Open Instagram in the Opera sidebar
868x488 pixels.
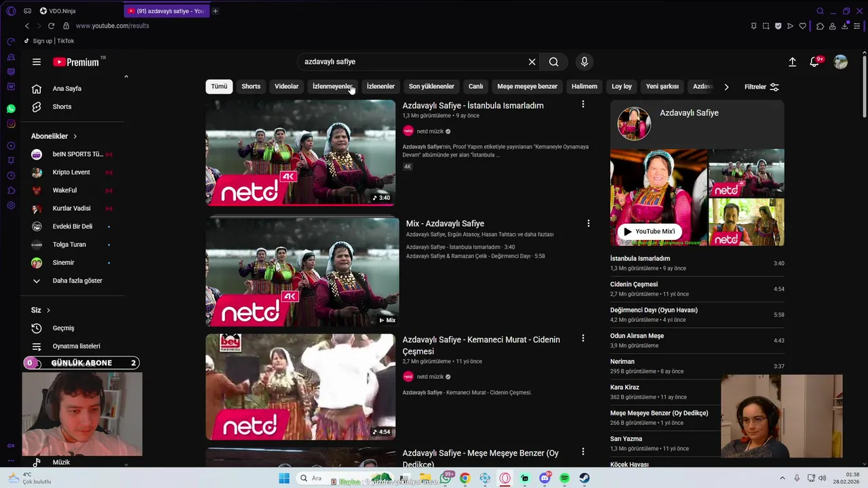[x=11, y=123]
